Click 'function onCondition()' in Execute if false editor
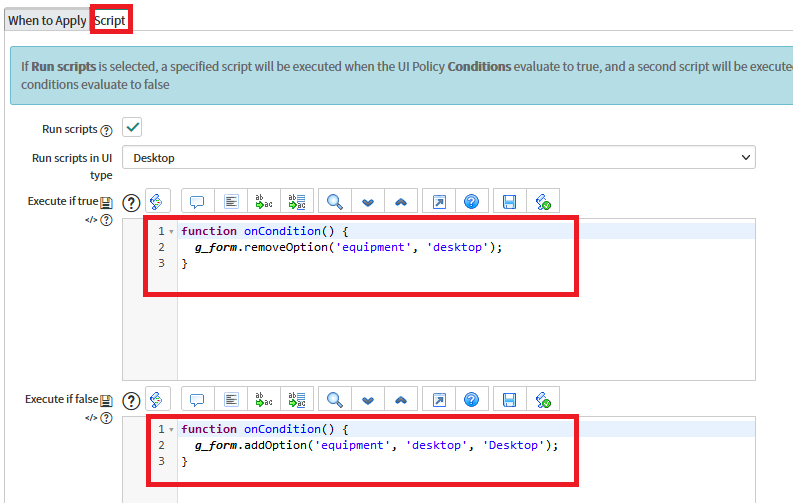The image size is (793, 503). point(257,429)
